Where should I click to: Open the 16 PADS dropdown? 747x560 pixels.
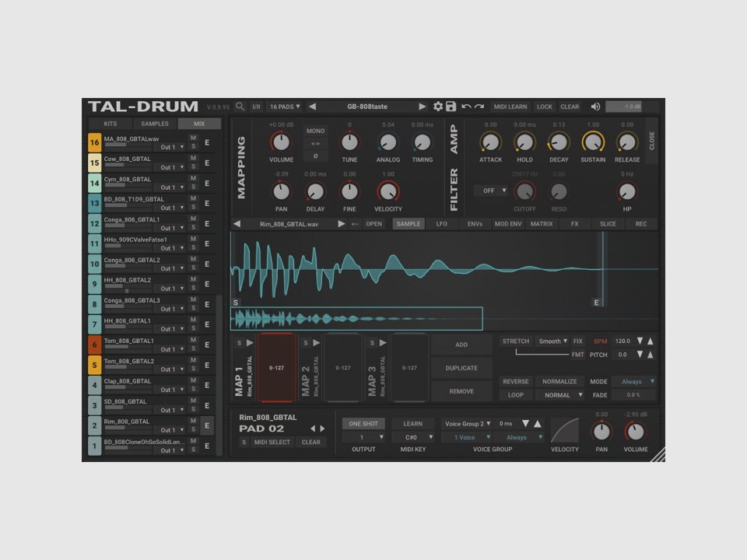pos(285,107)
